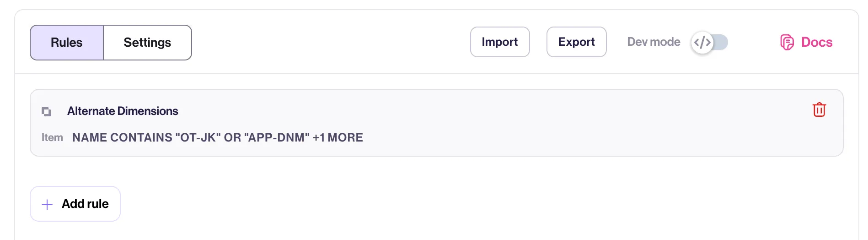
Task: Open the Docs link
Action: click(806, 42)
